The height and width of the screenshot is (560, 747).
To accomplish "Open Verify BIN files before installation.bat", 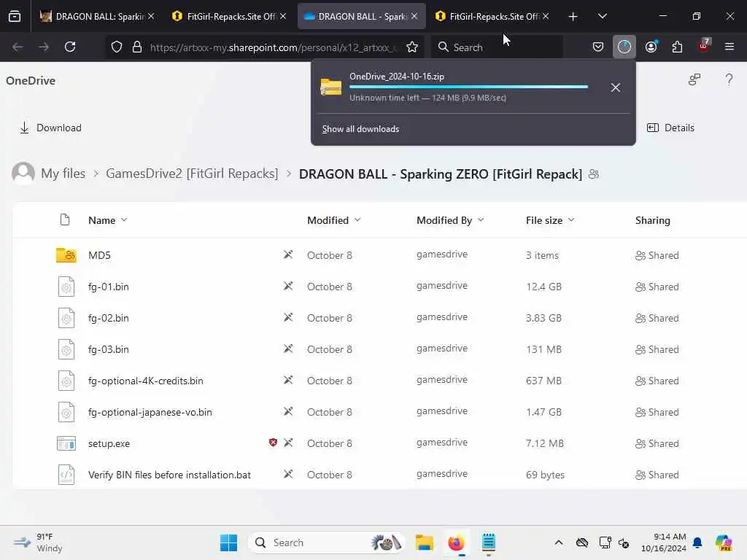I will [169, 475].
